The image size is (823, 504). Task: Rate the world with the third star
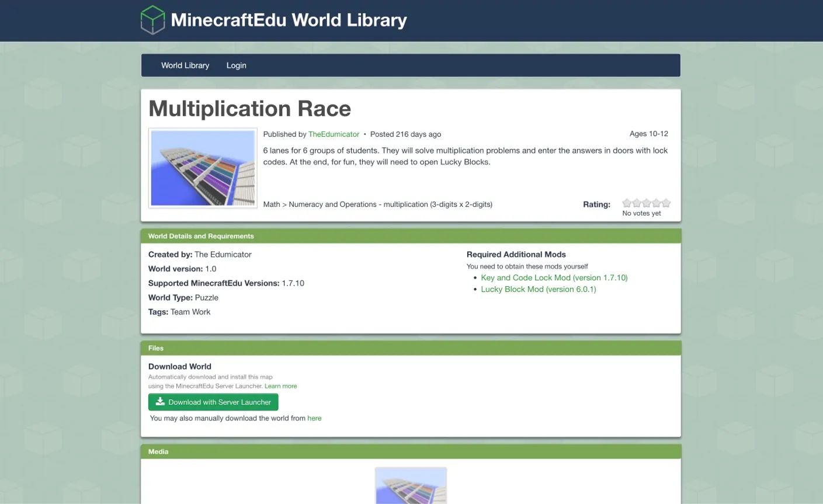point(647,203)
